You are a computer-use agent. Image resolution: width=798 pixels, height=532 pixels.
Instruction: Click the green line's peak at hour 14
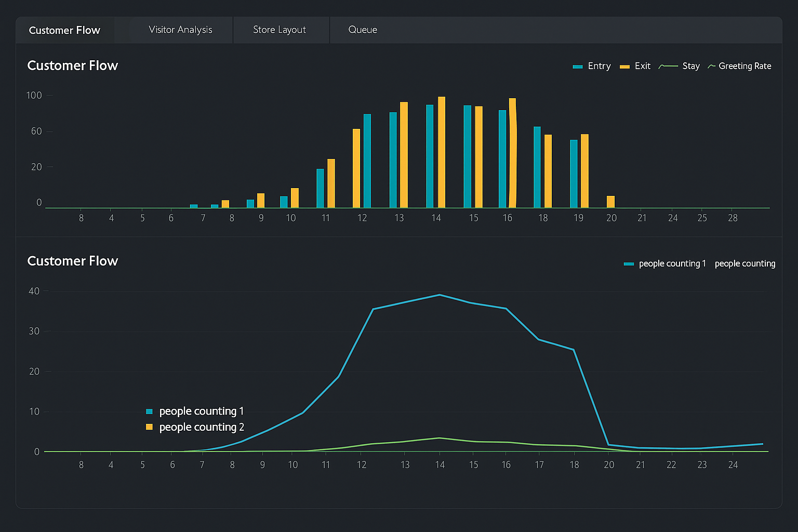(440, 438)
